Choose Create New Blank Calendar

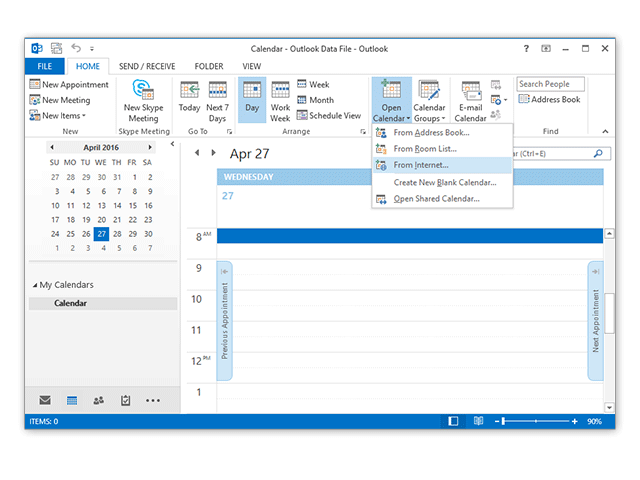[x=442, y=182]
